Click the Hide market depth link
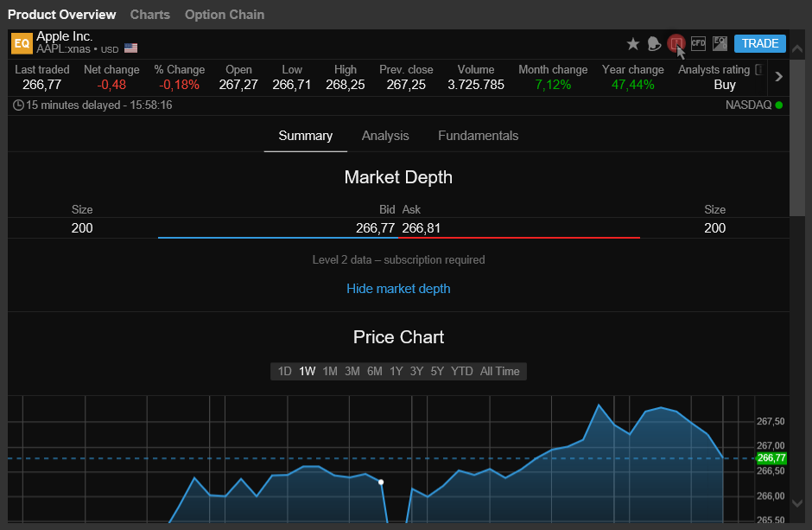Image resolution: width=812 pixels, height=530 pixels. click(x=398, y=289)
